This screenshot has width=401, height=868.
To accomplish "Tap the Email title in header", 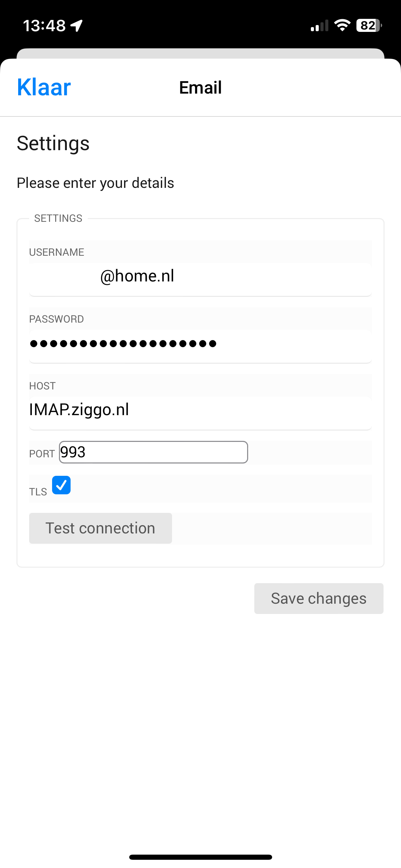I will 200,87.
